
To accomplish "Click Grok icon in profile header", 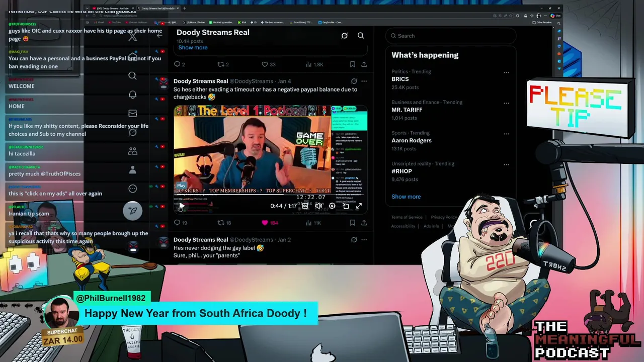I will [345, 36].
